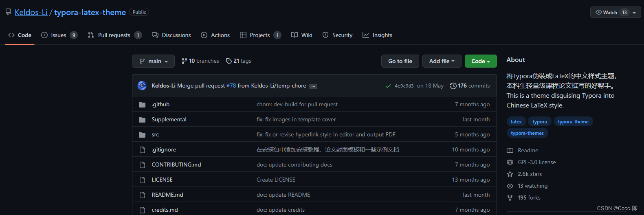Open commit hash 4c9c9d3

(404, 86)
